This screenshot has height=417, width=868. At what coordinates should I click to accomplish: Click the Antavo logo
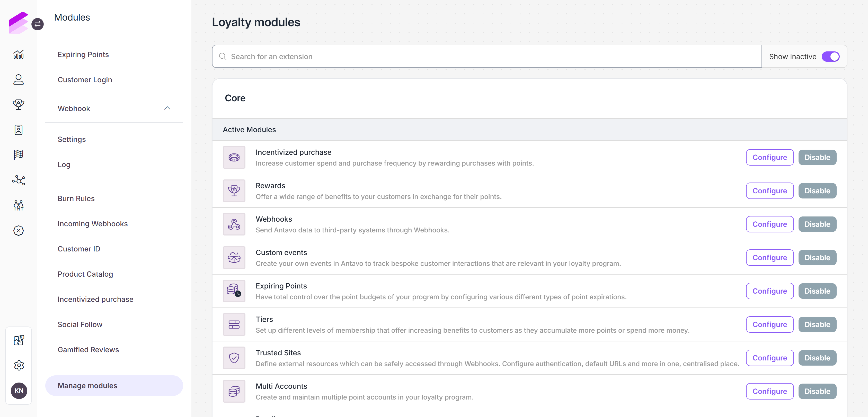tap(18, 23)
